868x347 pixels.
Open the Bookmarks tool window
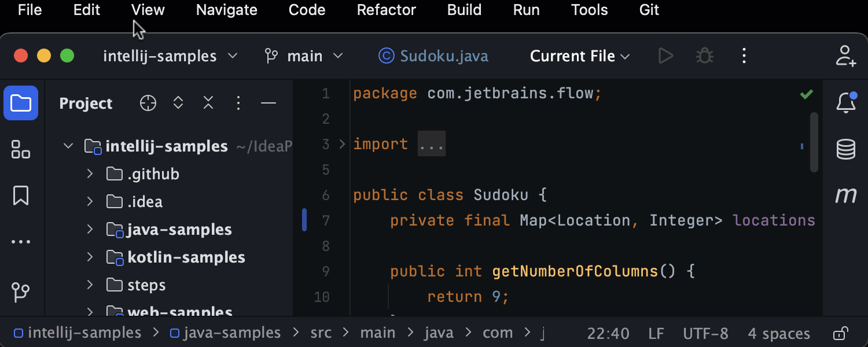point(21,195)
